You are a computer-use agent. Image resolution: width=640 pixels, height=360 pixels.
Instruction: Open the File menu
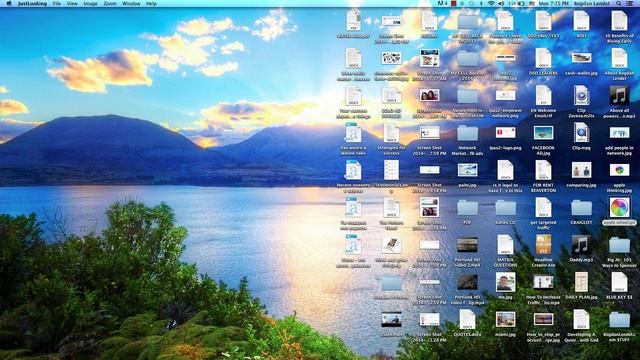pos(57,3)
